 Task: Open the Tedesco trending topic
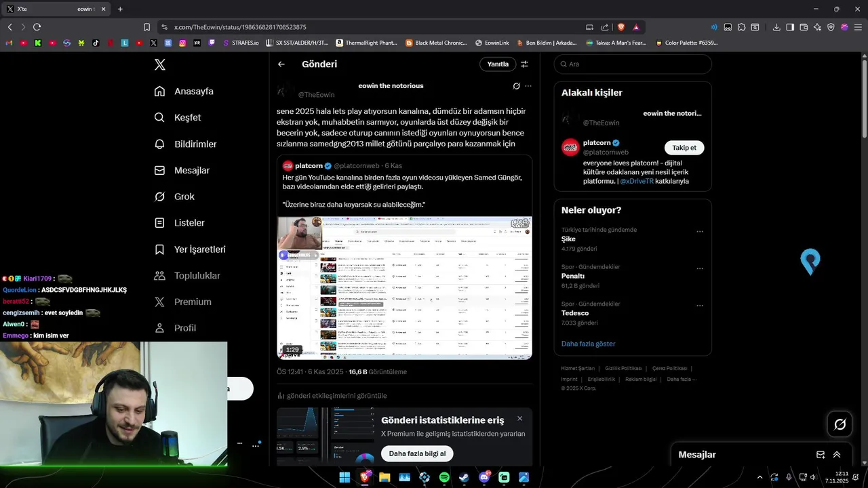pyautogui.click(x=575, y=313)
